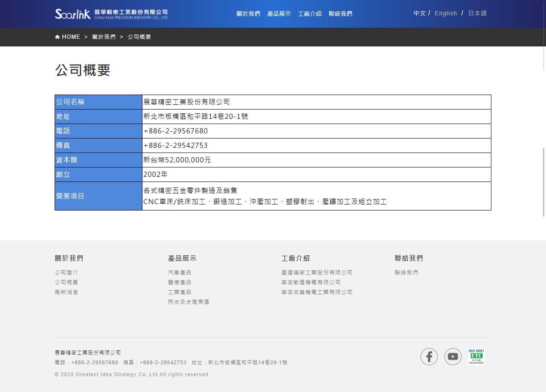The height and width of the screenshot is (392, 546).
Task: Open the Facebook icon in the footer
Action: [429, 357]
